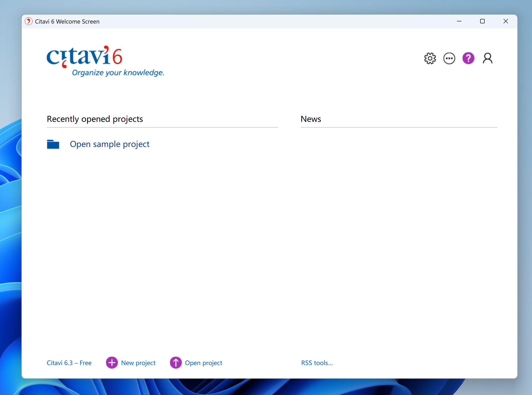This screenshot has height=395, width=532.
Task: Open the purple help question mark icon
Action: pos(468,58)
